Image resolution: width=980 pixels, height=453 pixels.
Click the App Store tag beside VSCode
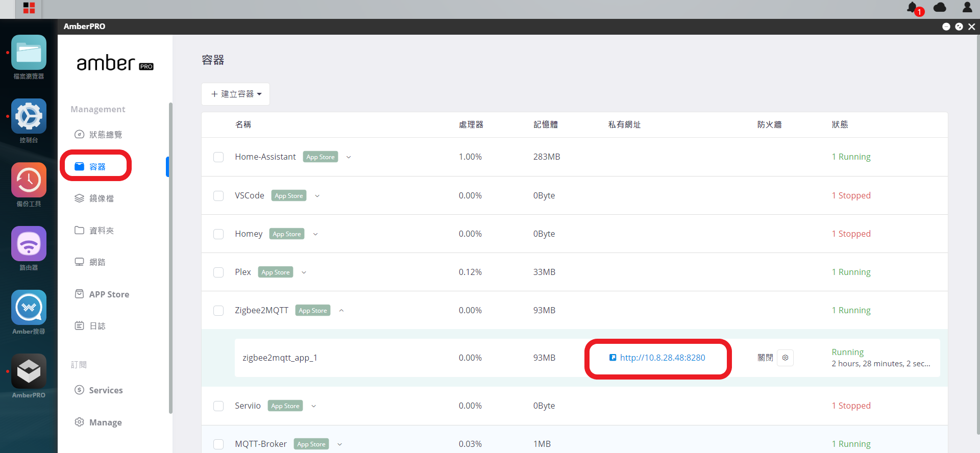coord(289,196)
